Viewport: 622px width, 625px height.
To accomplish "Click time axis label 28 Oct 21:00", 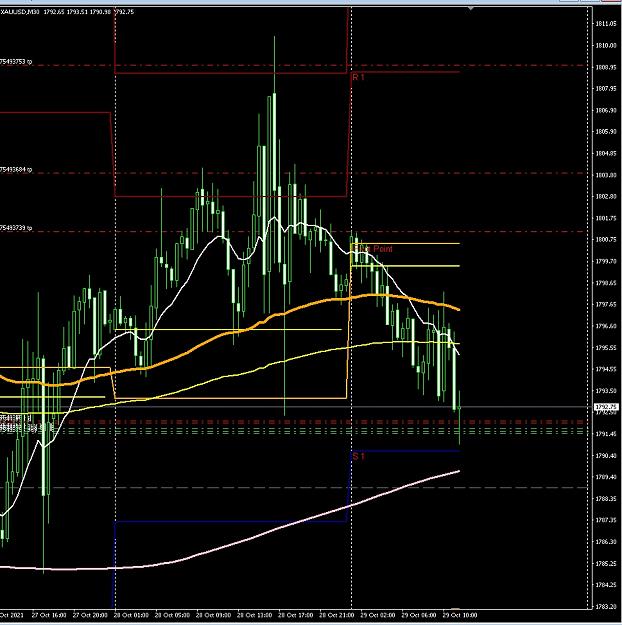I will pyautogui.click(x=336, y=615).
